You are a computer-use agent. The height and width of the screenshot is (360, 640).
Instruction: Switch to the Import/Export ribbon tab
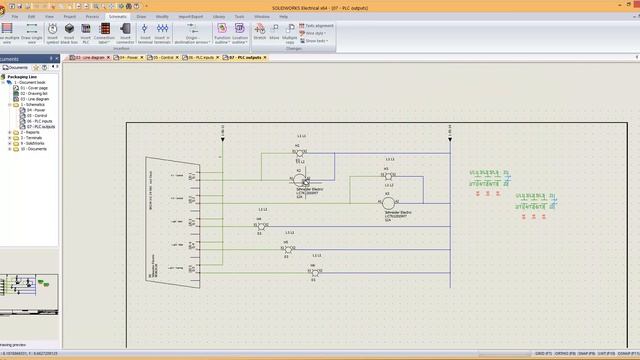click(191, 17)
